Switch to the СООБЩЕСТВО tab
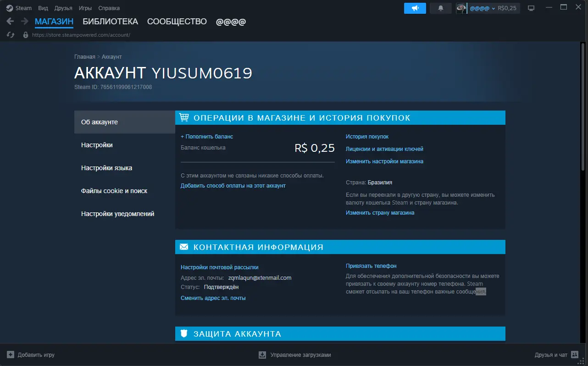Screen dimensions: 588x366 coord(177,22)
